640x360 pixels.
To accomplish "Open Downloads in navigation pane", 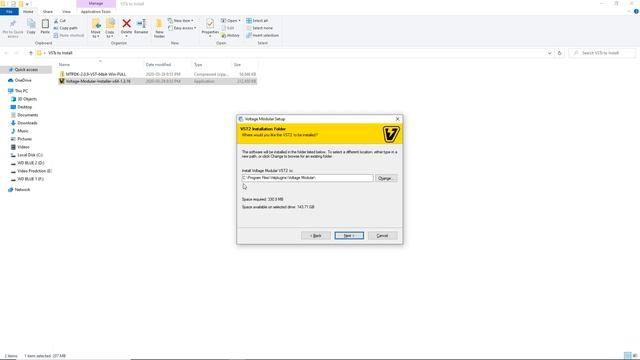I will [x=27, y=123].
